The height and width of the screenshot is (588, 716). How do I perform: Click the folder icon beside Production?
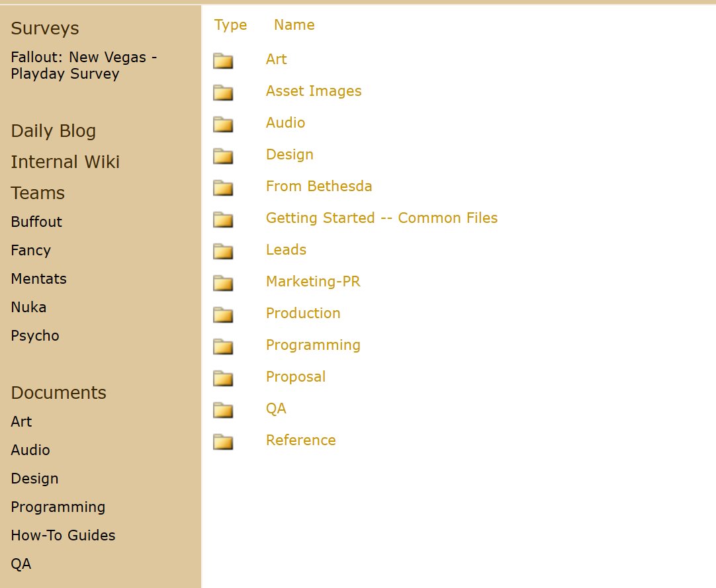coord(223,314)
